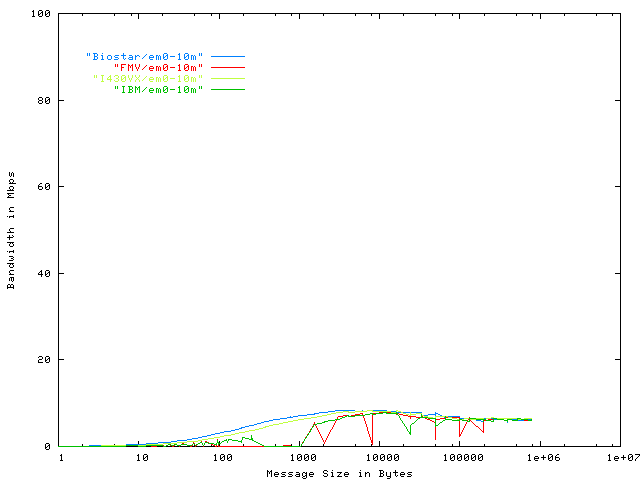The image size is (640, 480).
Task: Click the y-axis label 0
Action: [x=48, y=447]
